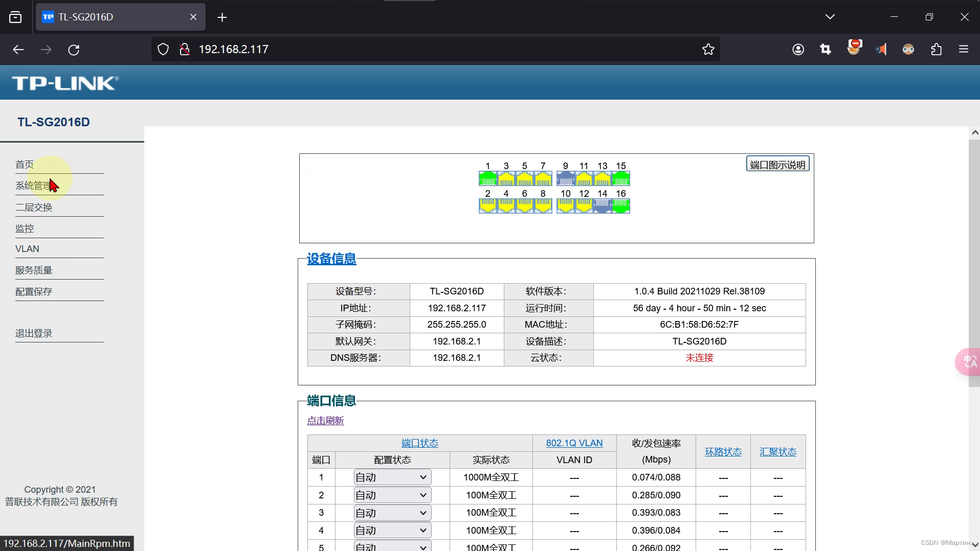Viewport: 980px width, 551px height.
Task: Click port 14 icon in port diagram
Action: (x=602, y=206)
